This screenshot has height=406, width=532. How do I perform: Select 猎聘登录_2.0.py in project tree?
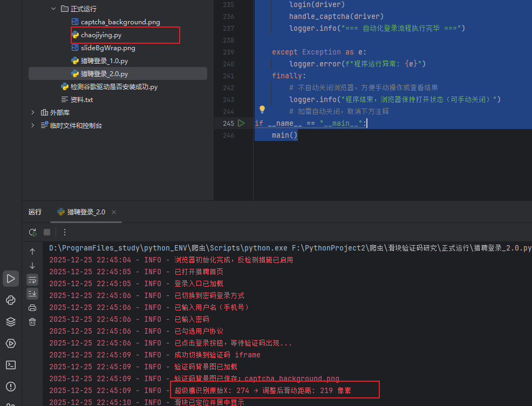coord(118,73)
